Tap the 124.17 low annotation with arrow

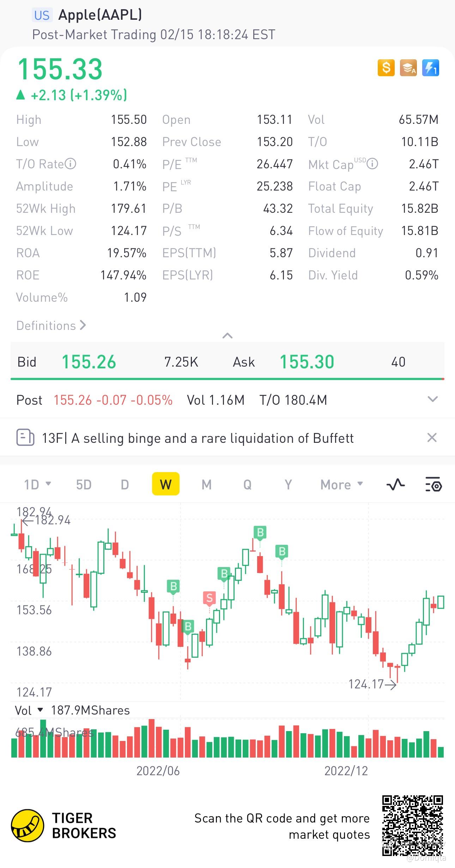point(372,684)
